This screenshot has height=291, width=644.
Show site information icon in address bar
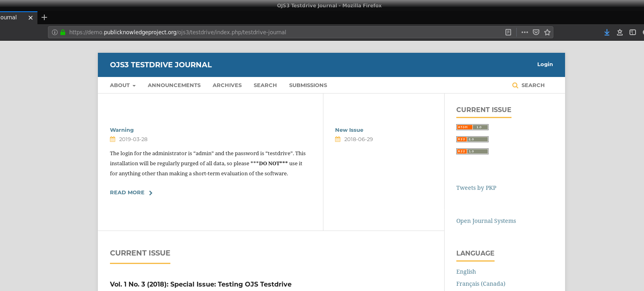[55, 32]
